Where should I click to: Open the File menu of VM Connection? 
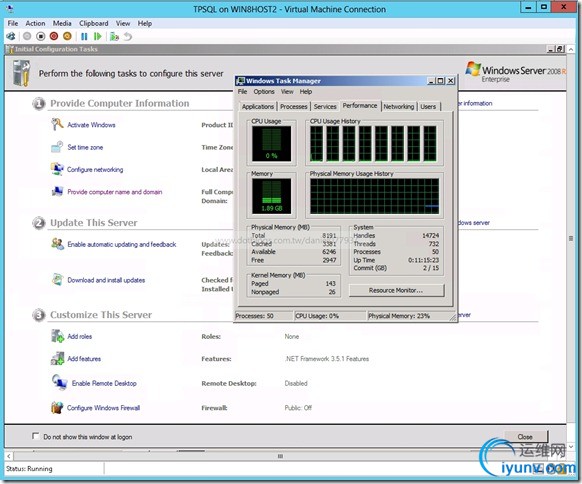13,23
